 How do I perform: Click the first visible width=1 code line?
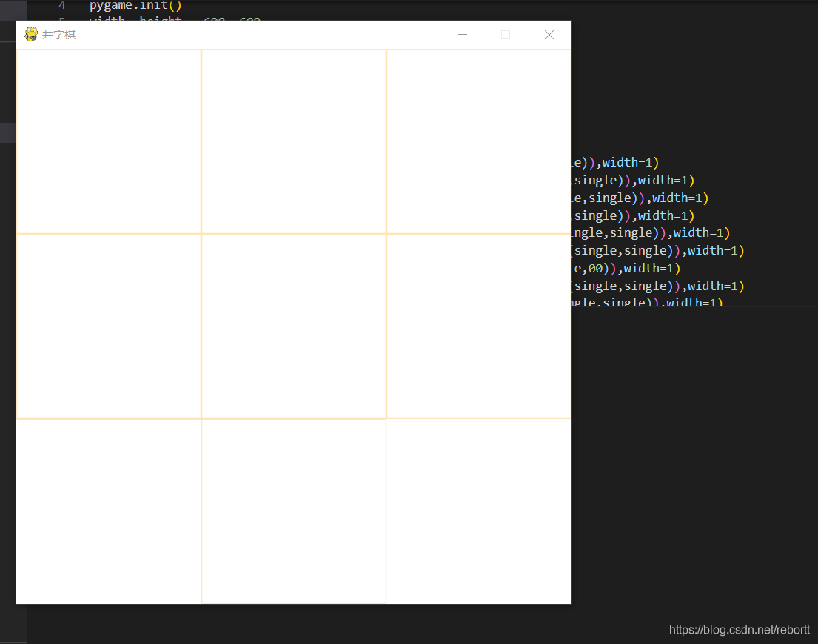[x=616, y=162]
